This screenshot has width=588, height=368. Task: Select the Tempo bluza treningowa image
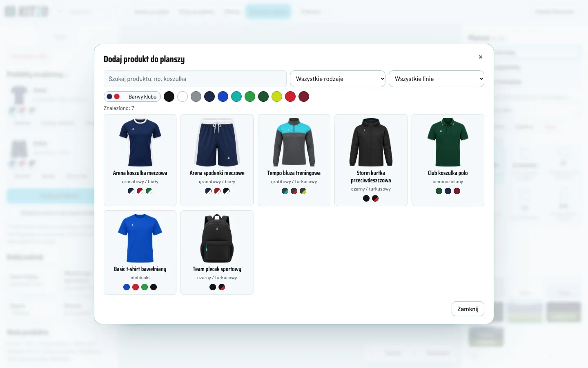pyautogui.click(x=294, y=142)
